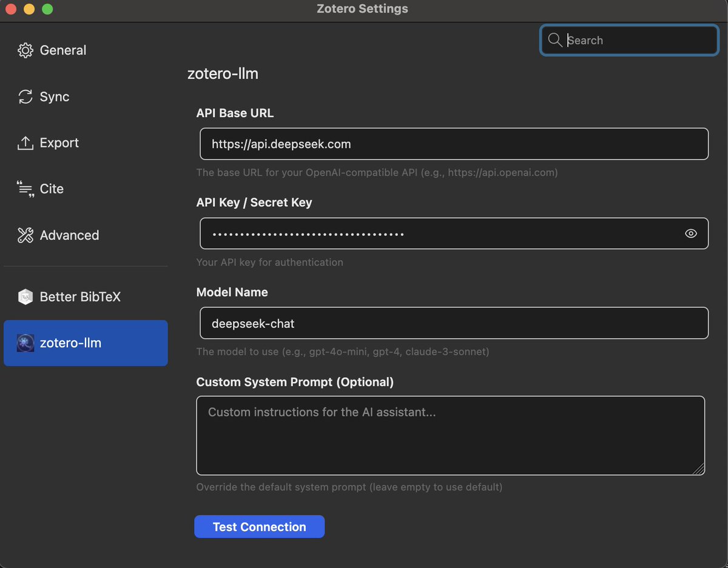Click the Model Name field
This screenshot has height=568, width=728.
pos(454,323)
